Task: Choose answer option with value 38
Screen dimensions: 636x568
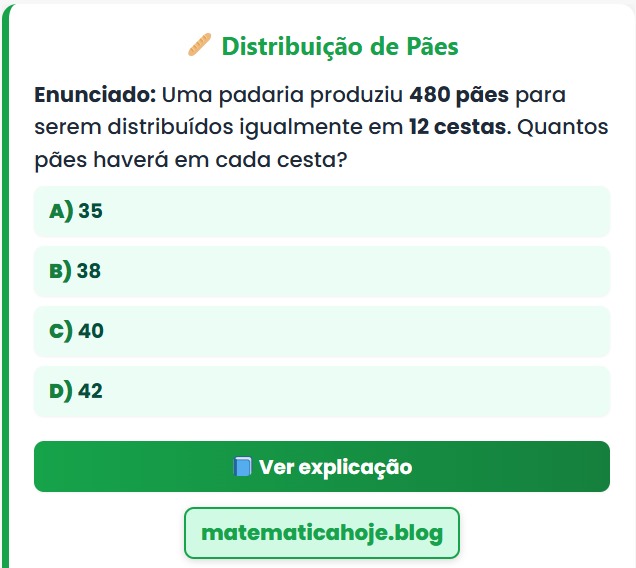Action: tap(321, 271)
